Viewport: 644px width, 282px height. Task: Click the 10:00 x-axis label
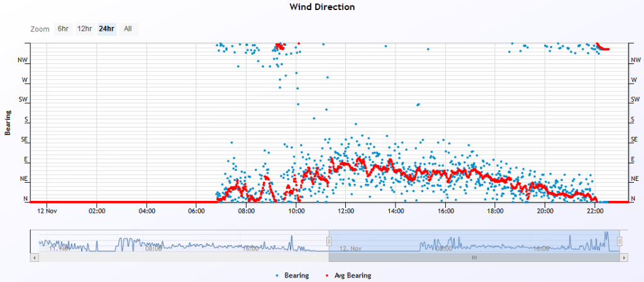(296, 211)
